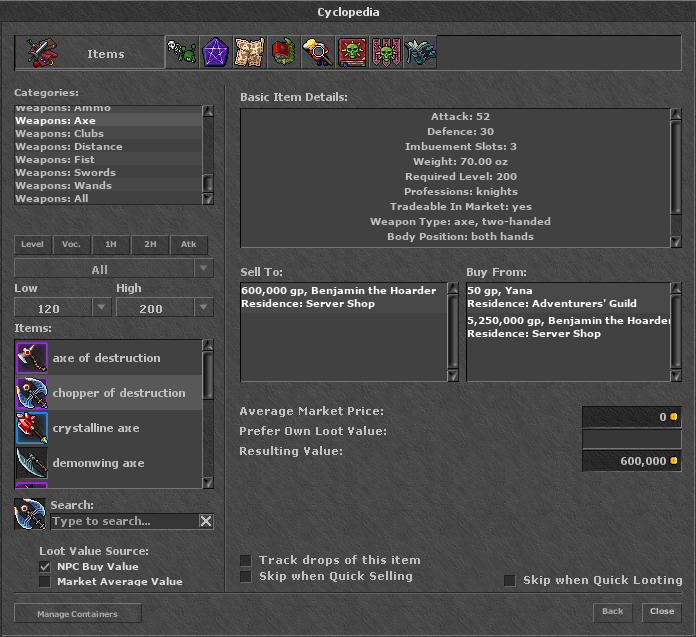696x637 pixels.
Task: Click Basic Item Details scroll-up arrow
Action: (676, 114)
